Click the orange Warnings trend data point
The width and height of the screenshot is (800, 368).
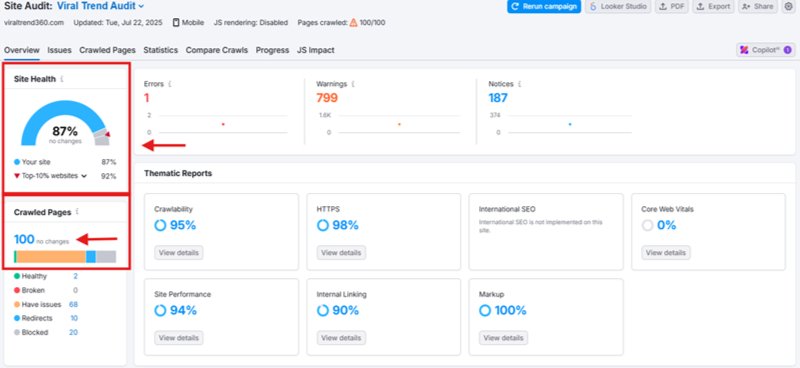point(399,124)
